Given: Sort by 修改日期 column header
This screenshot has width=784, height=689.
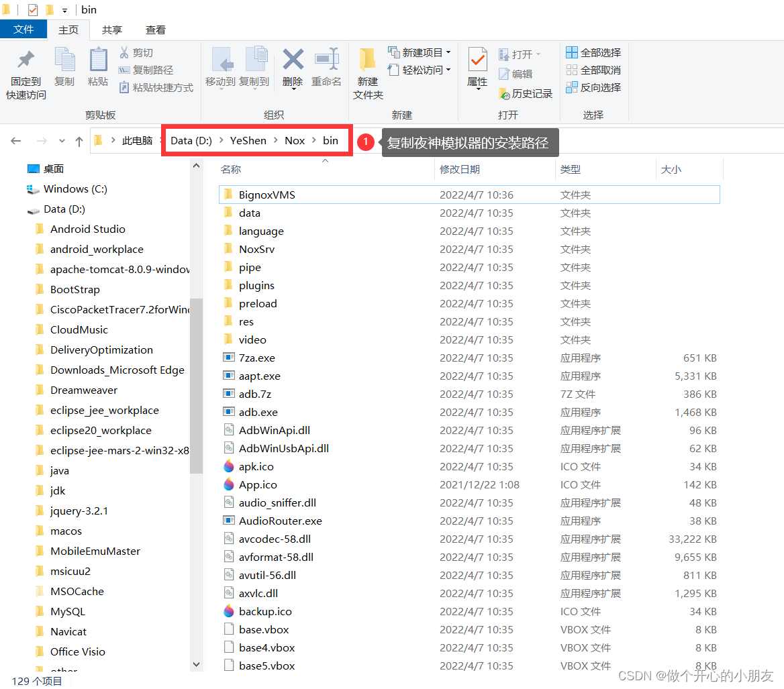Looking at the screenshot, I should [x=460, y=169].
